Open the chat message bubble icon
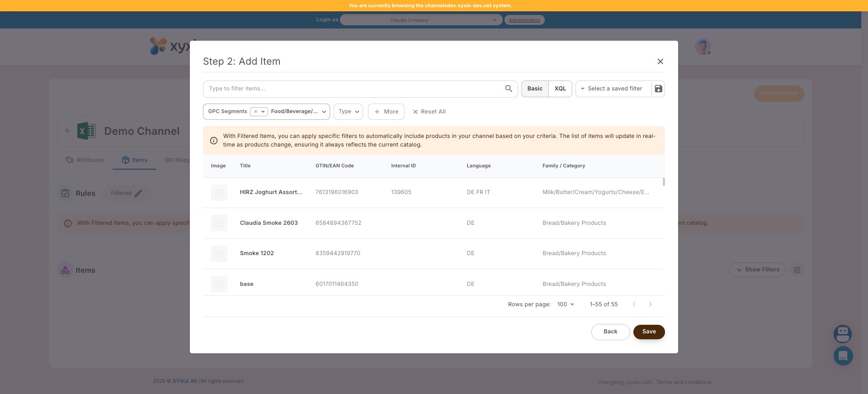868x394 pixels. [843, 356]
